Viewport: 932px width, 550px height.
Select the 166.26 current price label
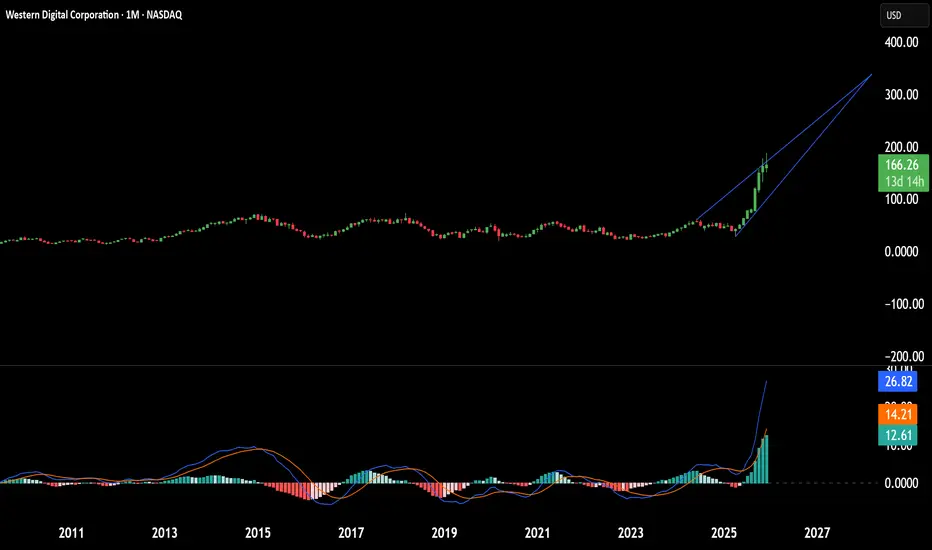pyautogui.click(x=902, y=165)
